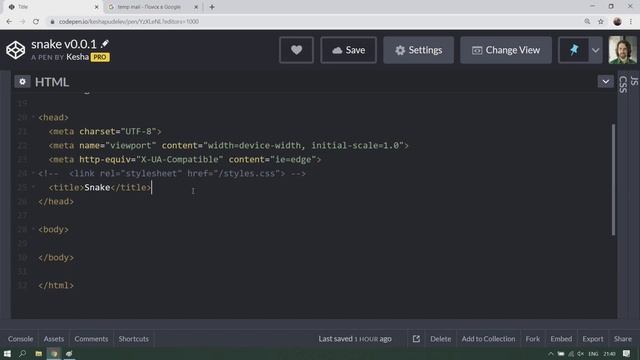Viewport: 640px width, 360px height.
Task: Pin this pen with pin icon
Action: pos(573,50)
